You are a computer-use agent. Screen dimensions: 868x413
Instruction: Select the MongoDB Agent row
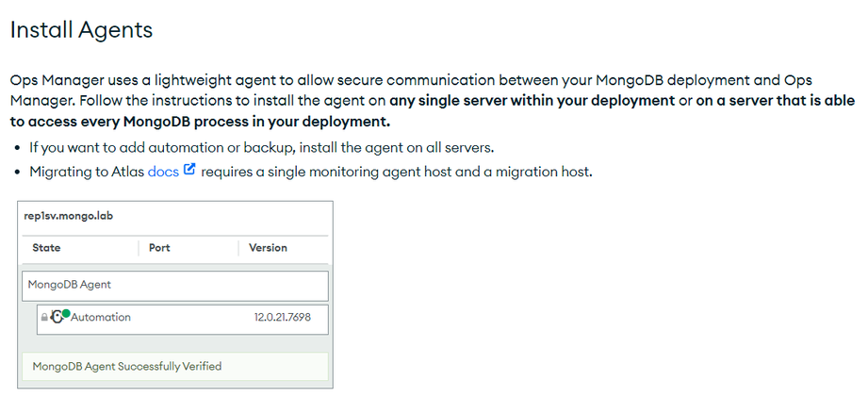point(175,286)
